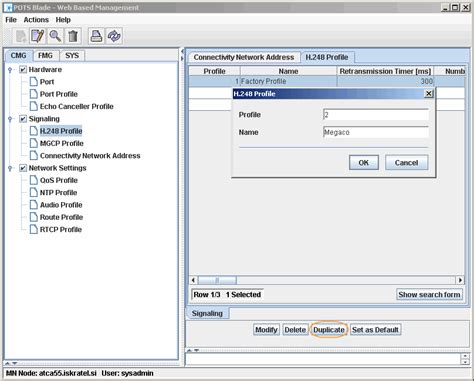This screenshot has width=474, height=381.
Task: Click the Name column header
Action: coord(288,71)
